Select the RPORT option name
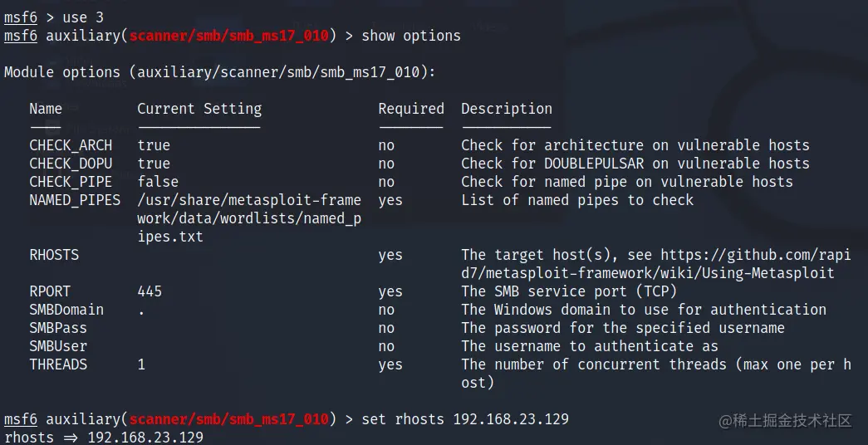Viewport: 868px width, 445px height. (50, 291)
